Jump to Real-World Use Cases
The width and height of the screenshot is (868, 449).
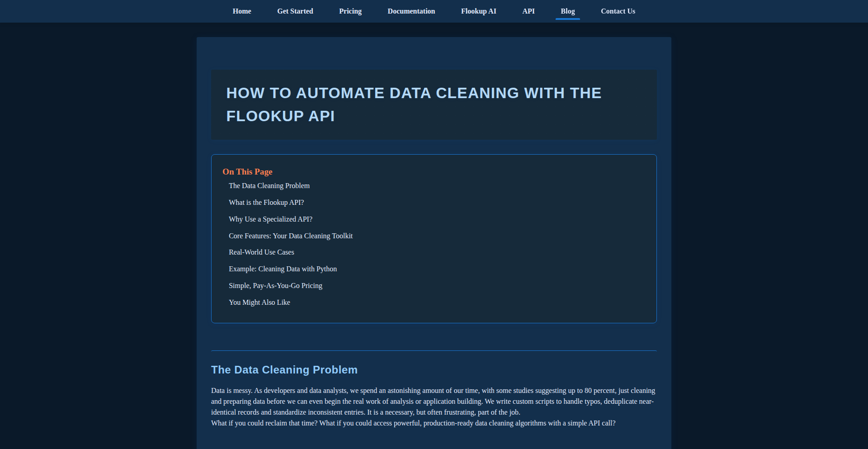click(x=261, y=252)
